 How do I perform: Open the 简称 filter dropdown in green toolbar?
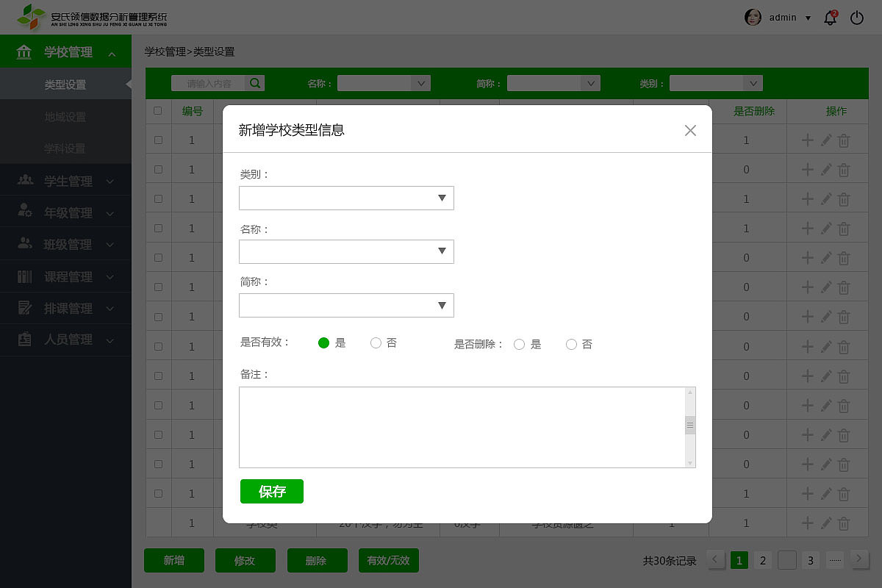pos(554,83)
